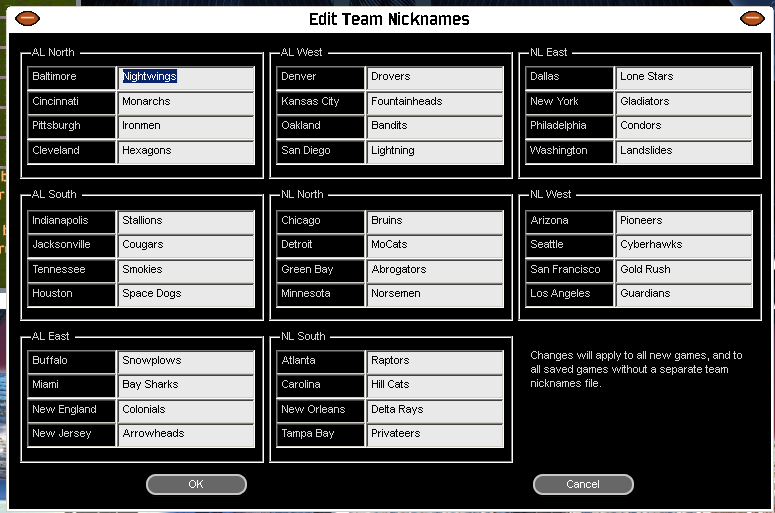The height and width of the screenshot is (513, 775).
Task: Edit the Abrogators nickname for Green Bay
Action: pyautogui.click(x=434, y=270)
